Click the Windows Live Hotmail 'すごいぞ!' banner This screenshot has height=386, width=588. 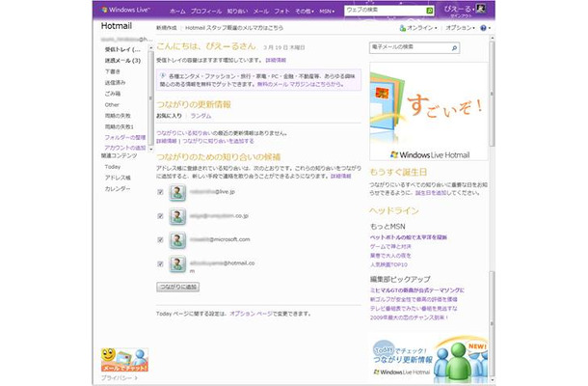coord(429,111)
